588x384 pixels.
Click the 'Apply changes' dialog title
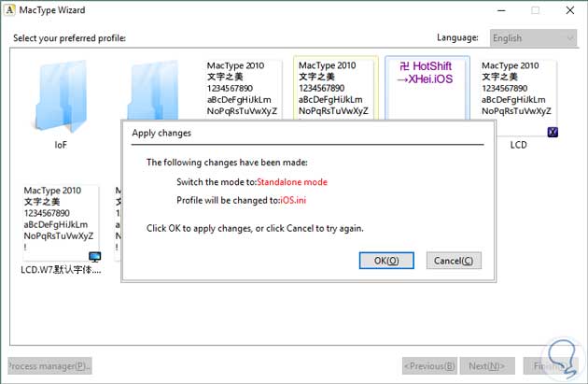(x=161, y=134)
